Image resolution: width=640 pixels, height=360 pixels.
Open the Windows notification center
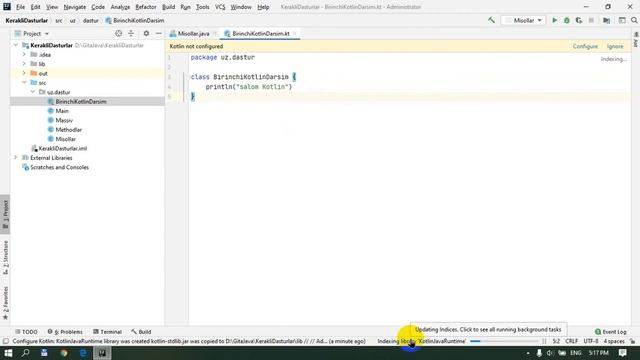pos(622,353)
